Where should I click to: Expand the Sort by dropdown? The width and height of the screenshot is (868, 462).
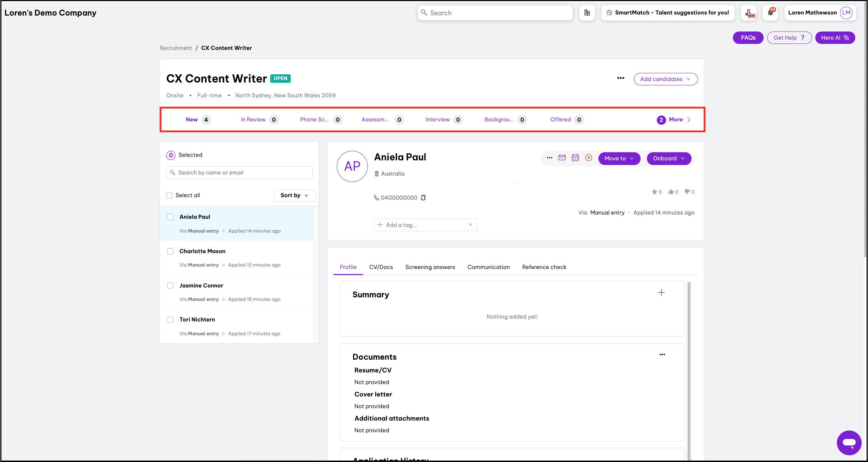pos(294,195)
